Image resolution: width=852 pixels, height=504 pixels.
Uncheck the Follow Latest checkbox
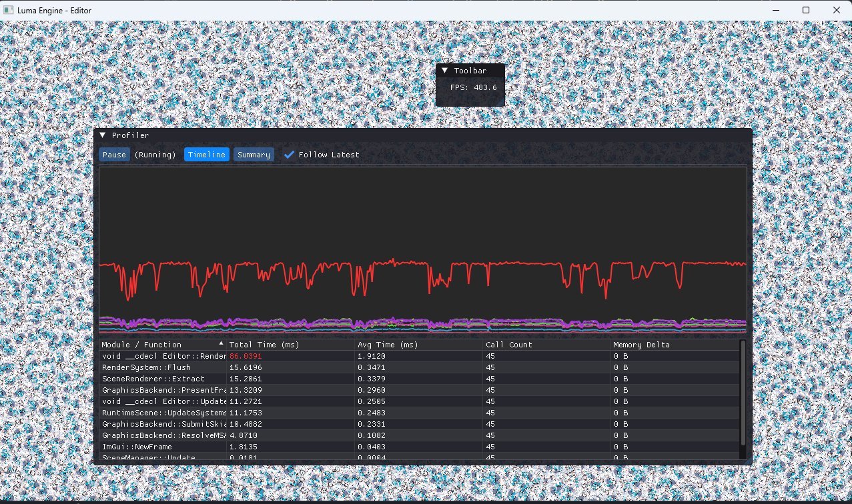[289, 155]
